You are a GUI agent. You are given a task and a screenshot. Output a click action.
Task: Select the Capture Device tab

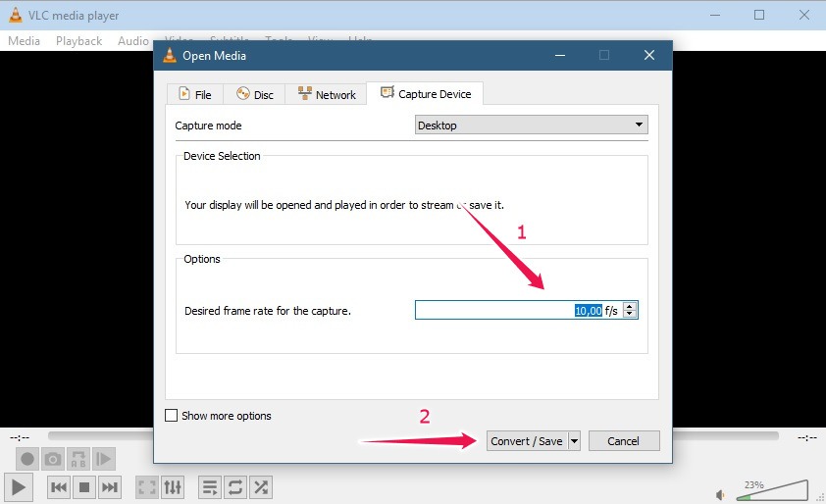(x=425, y=94)
